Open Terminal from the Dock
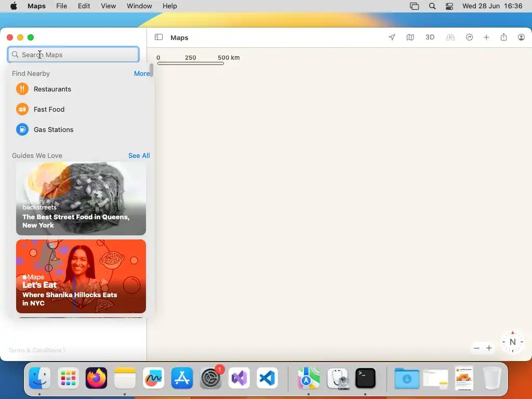This screenshot has width=532, height=399. [x=365, y=378]
